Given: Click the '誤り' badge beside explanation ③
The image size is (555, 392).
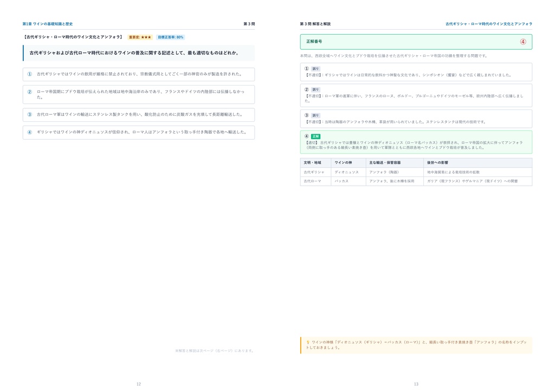Looking at the screenshot, I should pos(315,115).
